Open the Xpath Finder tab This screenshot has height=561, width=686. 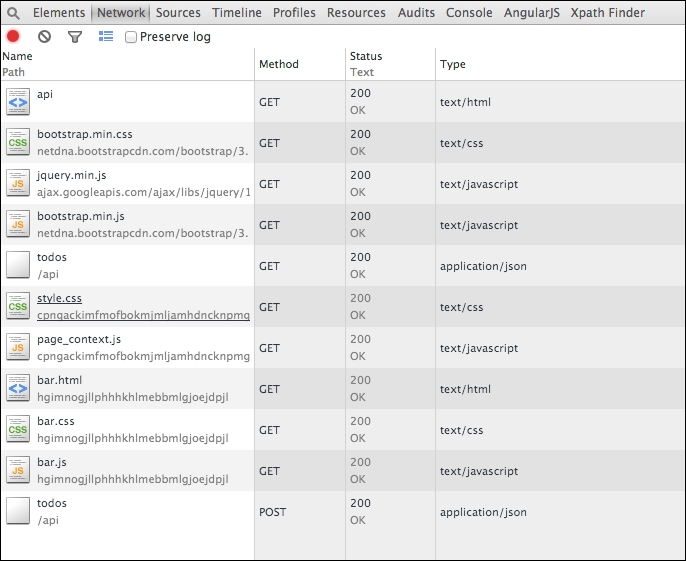point(607,13)
